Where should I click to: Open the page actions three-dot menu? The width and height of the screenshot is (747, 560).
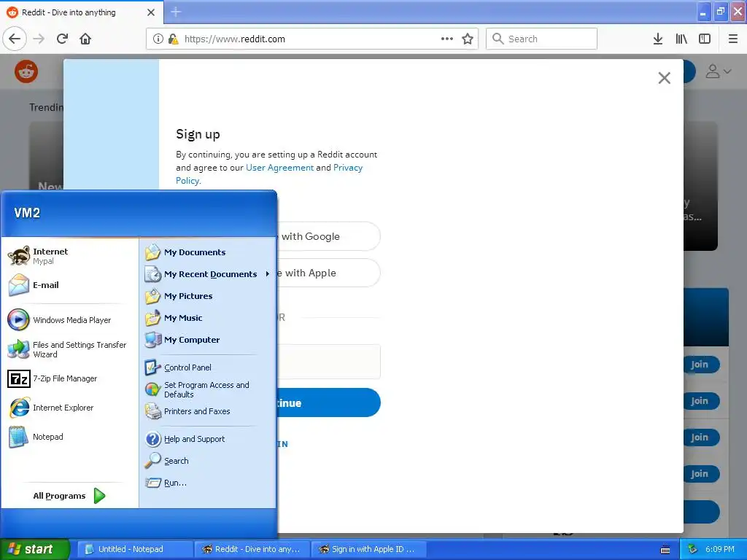(447, 39)
